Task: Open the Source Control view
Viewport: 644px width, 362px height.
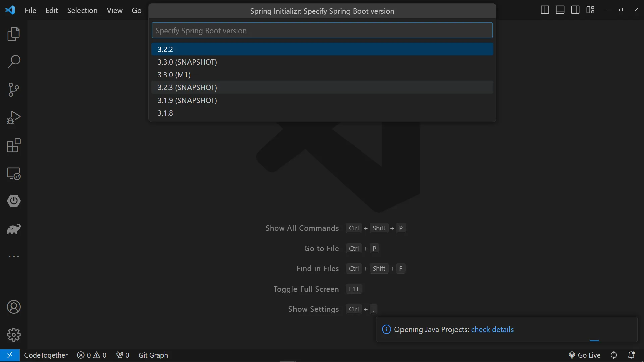Action: [x=14, y=90]
